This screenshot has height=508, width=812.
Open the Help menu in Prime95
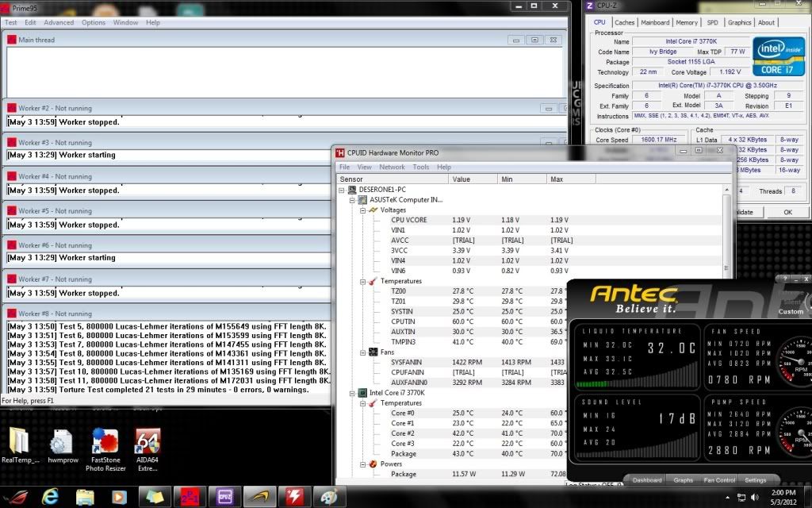click(153, 22)
